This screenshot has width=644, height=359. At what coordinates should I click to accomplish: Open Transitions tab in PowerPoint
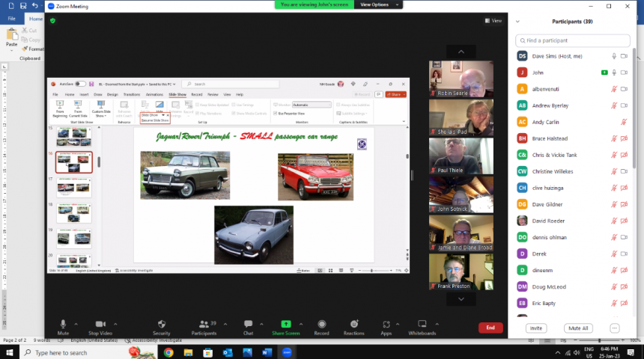coord(132,94)
